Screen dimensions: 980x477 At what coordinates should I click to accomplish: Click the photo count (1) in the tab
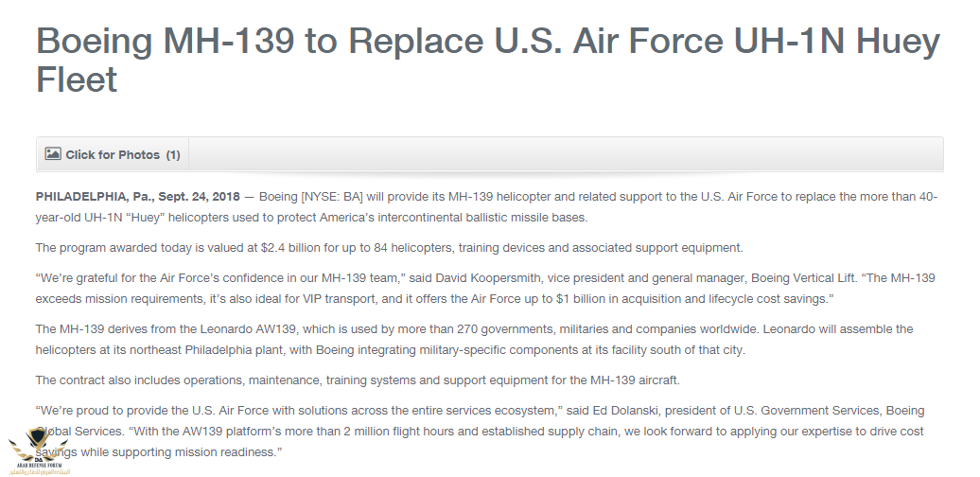click(x=173, y=155)
